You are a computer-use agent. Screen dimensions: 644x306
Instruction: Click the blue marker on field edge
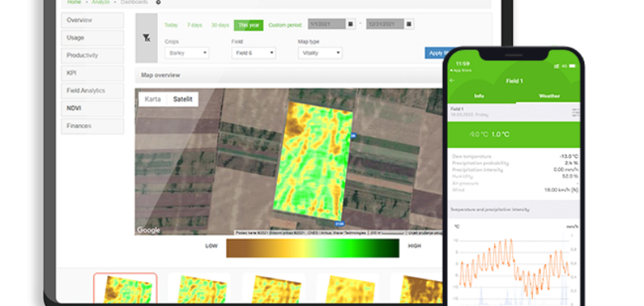tap(353, 135)
